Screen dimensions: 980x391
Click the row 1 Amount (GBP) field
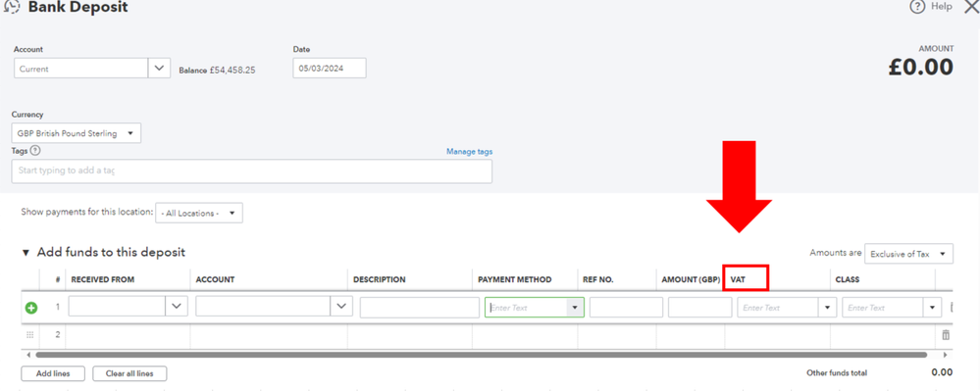point(699,308)
